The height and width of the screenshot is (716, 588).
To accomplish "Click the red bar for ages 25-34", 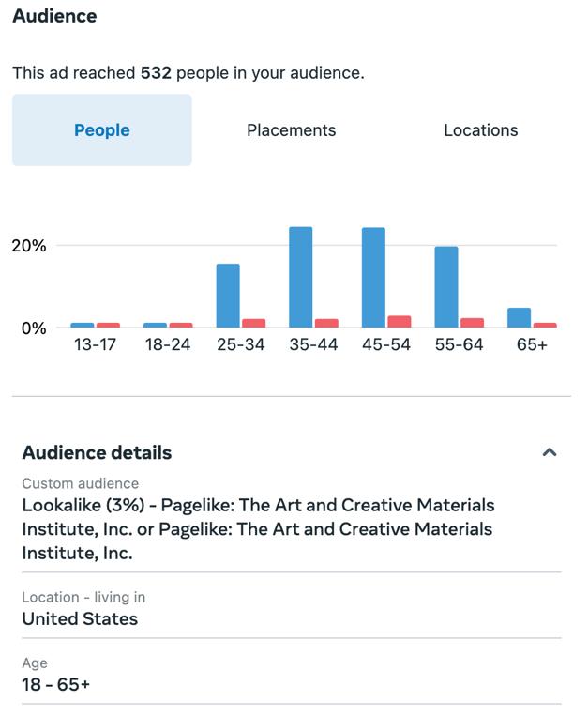I will 253,323.
